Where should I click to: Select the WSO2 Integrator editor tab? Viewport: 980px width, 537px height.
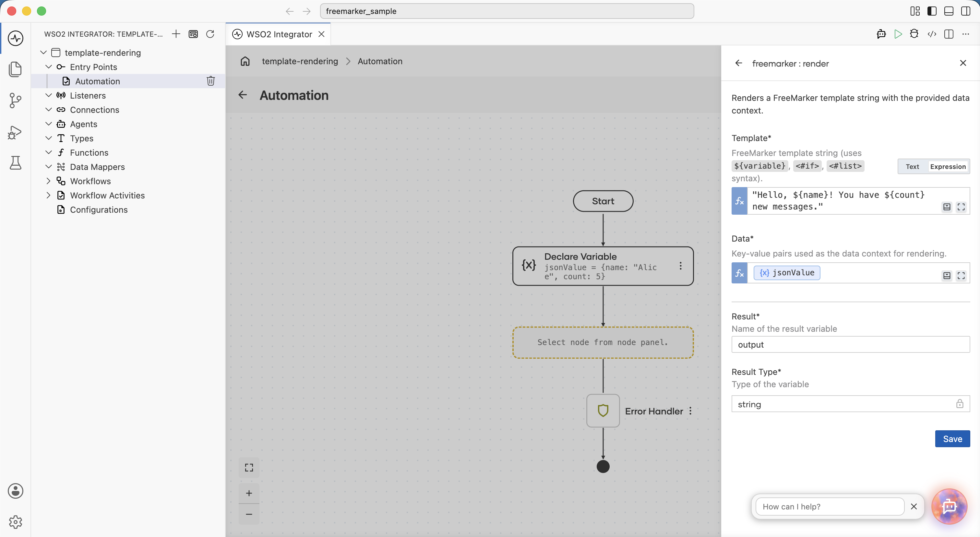point(279,34)
